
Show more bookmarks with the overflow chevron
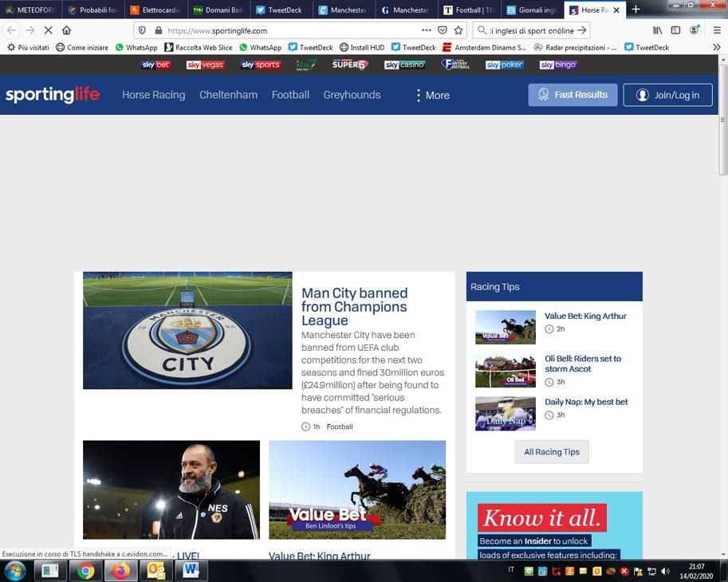pos(717,47)
